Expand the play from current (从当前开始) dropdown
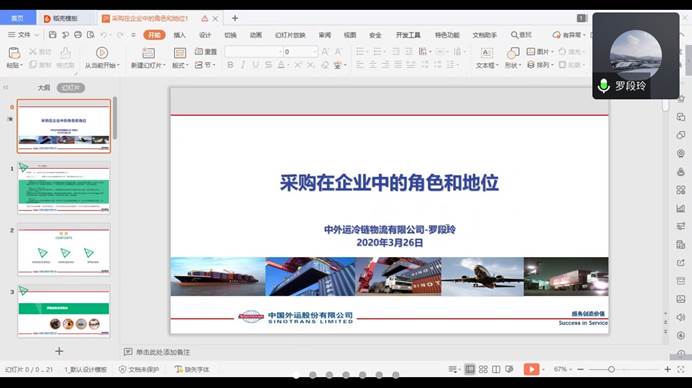Image resolution: width=692 pixels, height=388 pixels. pyautogui.click(x=118, y=65)
